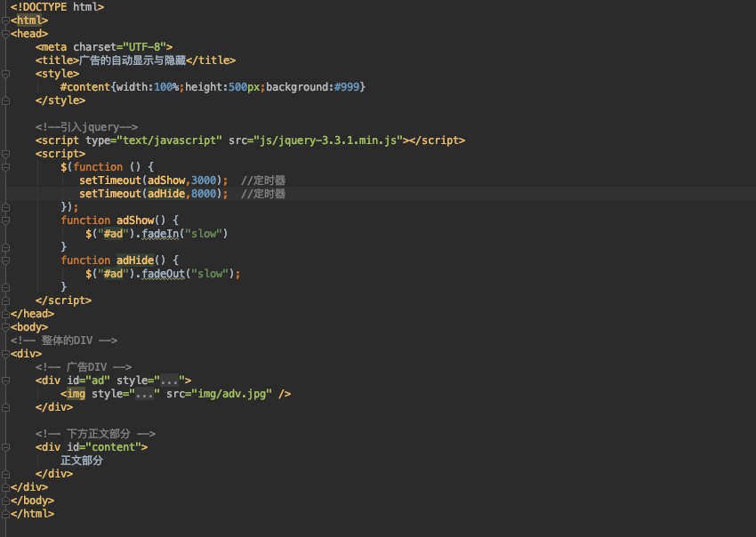This screenshot has height=537, width=756.
Task: Fold the second <script> block in gutter
Action: tap(6, 154)
